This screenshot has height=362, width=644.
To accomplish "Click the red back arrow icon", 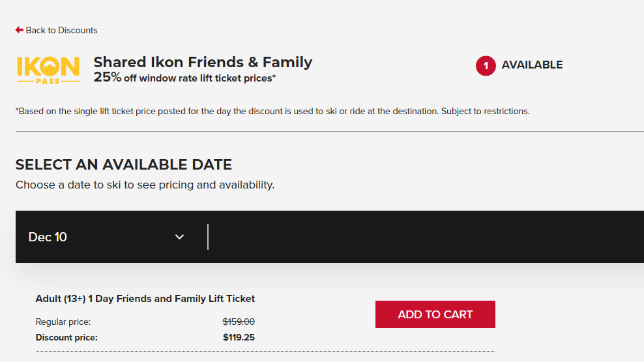I will click(x=20, y=30).
